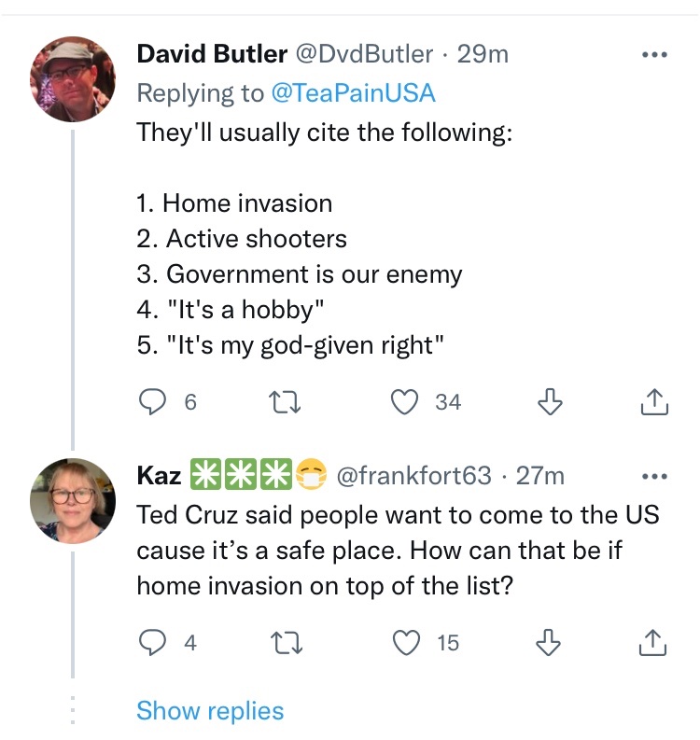Open more options on David Butler's tweet
The image size is (700, 740).
655,55
